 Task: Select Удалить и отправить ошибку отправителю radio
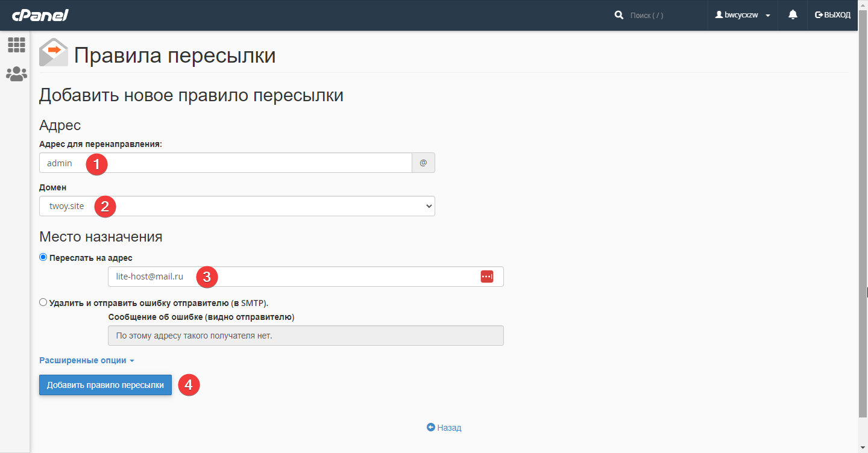(x=43, y=302)
